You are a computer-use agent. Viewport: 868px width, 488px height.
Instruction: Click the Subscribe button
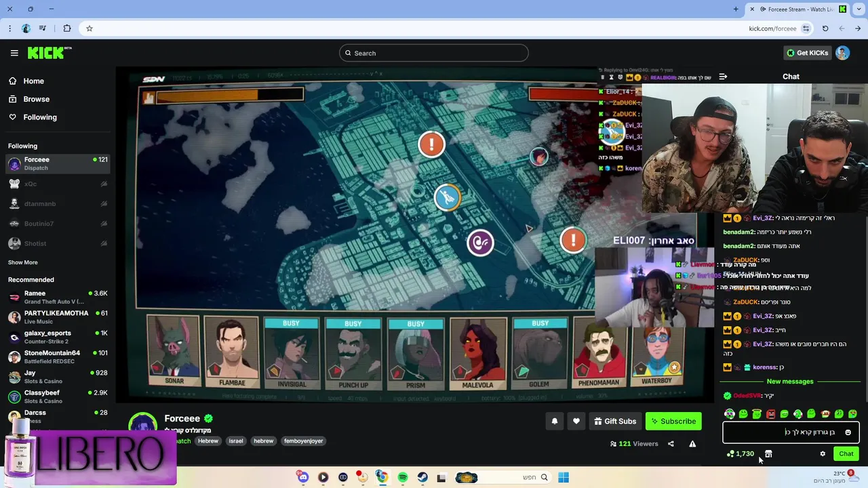click(x=673, y=421)
